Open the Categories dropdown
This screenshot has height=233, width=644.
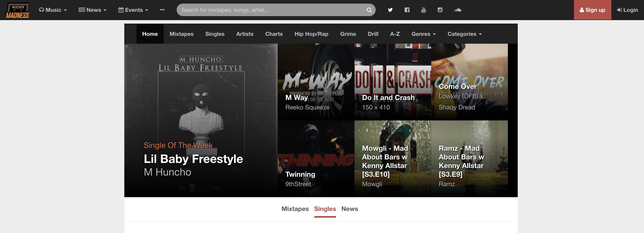pyautogui.click(x=464, y=34)
